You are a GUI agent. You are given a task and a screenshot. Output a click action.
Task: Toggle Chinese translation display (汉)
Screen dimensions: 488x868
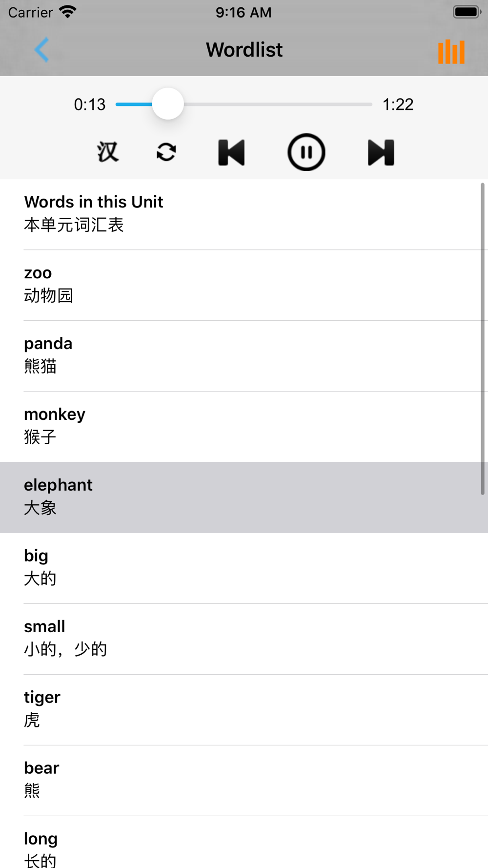tap(107, 152)
